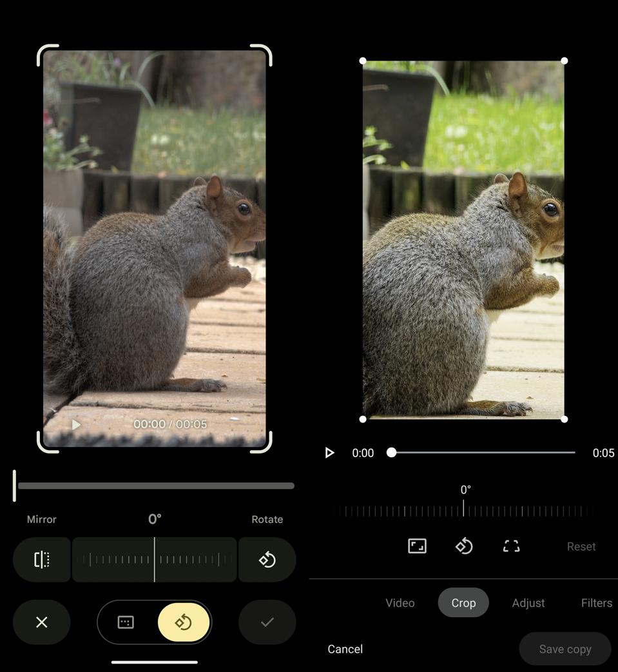The width and height of the screenshot is (618, 672).
Task: Click the left editor's angle dial ruler
Action: tap(155, 559)
